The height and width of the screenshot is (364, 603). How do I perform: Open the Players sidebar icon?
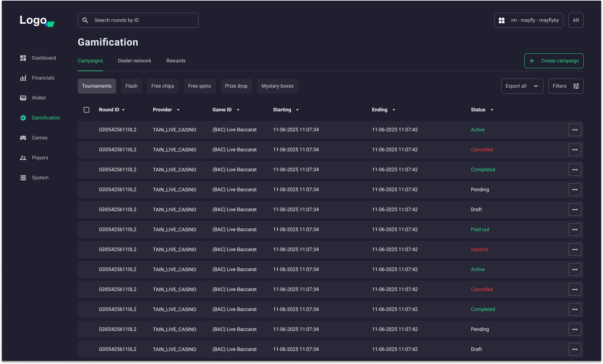point(23,158)
